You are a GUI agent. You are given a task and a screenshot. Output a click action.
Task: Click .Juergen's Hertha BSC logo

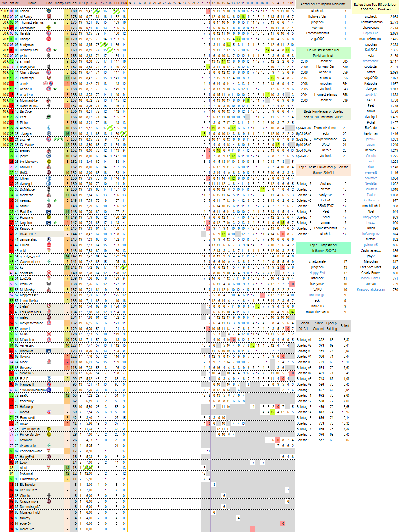click(x=49, y=134)
